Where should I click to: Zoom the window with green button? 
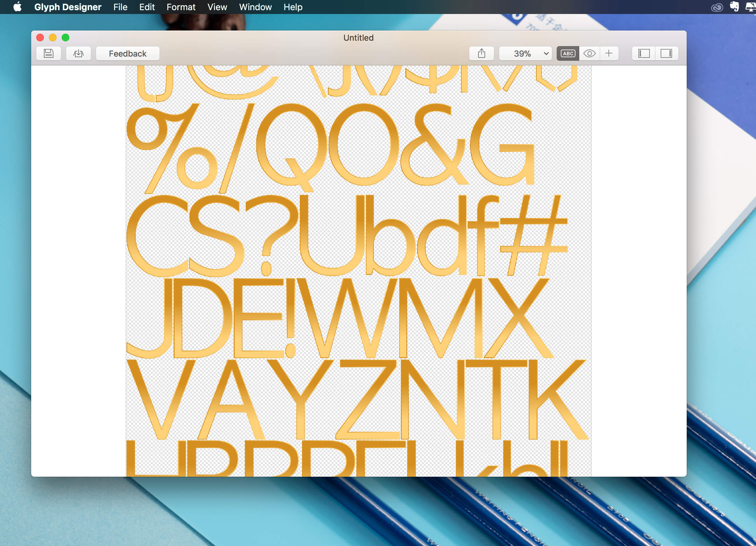point(66,38)
